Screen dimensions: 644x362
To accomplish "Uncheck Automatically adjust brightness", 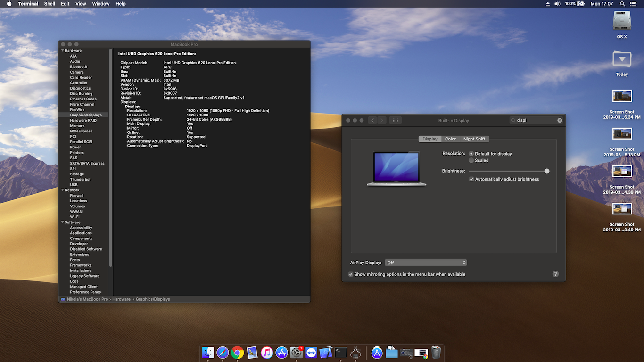I will (471, 179).
